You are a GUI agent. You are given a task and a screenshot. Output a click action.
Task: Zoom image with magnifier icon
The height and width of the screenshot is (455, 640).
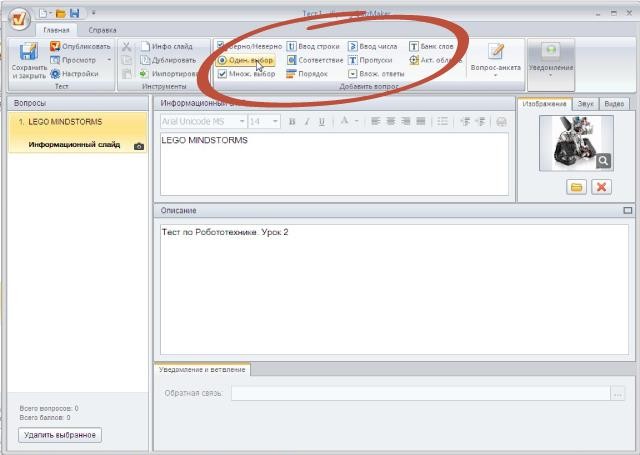pyautogui.click(x=603, y=161)
